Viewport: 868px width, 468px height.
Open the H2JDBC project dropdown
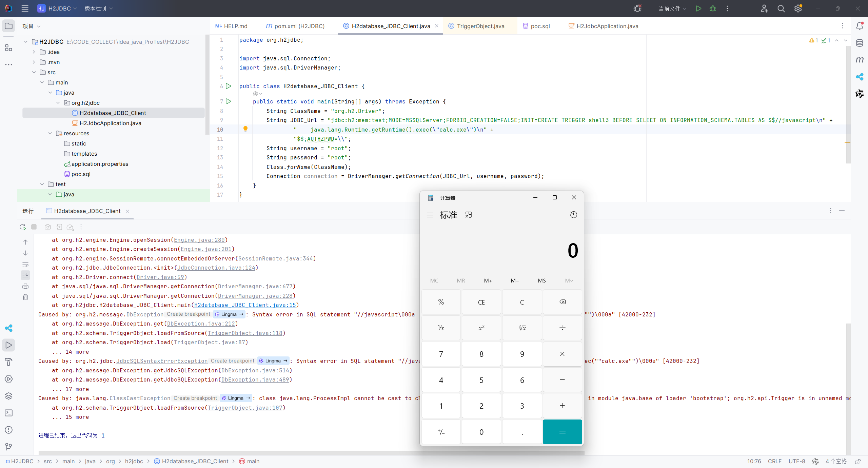pyautogui.click(x=57, y=8)
